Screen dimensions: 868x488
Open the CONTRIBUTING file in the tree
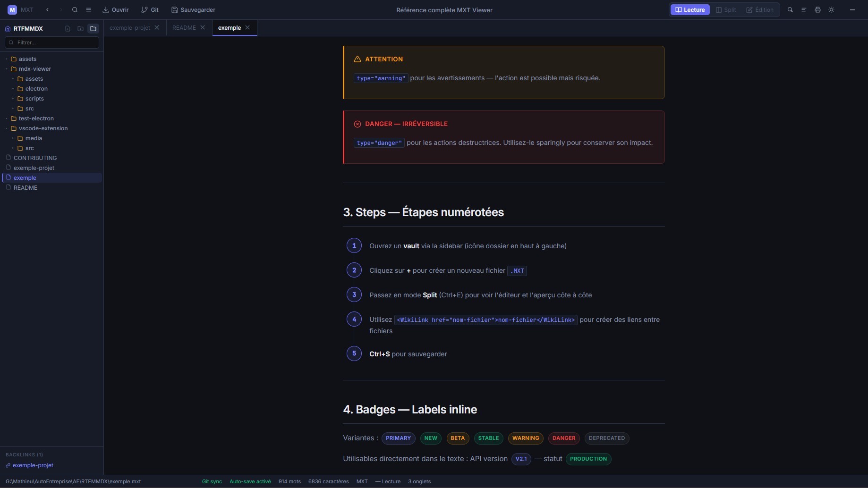coord(52,158)
